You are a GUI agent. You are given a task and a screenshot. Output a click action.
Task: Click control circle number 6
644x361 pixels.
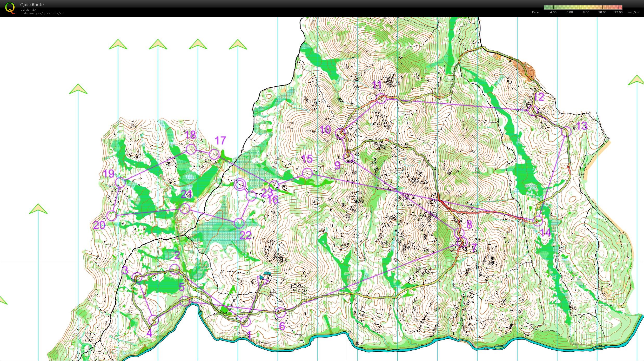point(280,312)
